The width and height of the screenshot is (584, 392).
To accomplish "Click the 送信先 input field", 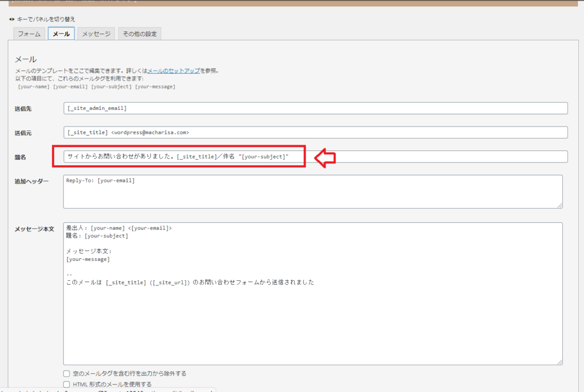I will (x=315, y=108).
